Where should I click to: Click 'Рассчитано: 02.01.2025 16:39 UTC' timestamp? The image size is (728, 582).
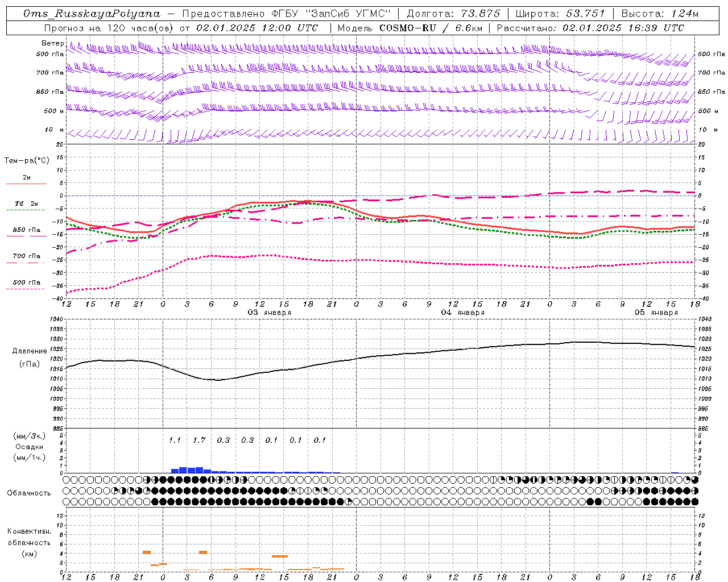(590, 28)
